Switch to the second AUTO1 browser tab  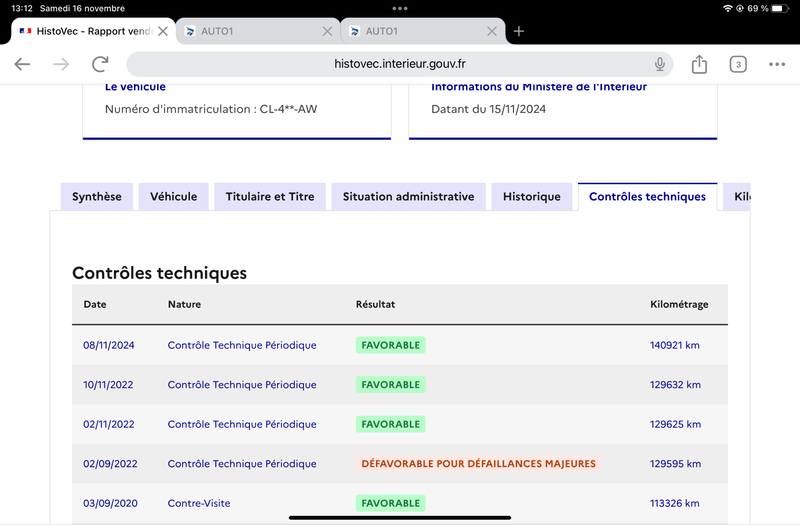(423, 31)
